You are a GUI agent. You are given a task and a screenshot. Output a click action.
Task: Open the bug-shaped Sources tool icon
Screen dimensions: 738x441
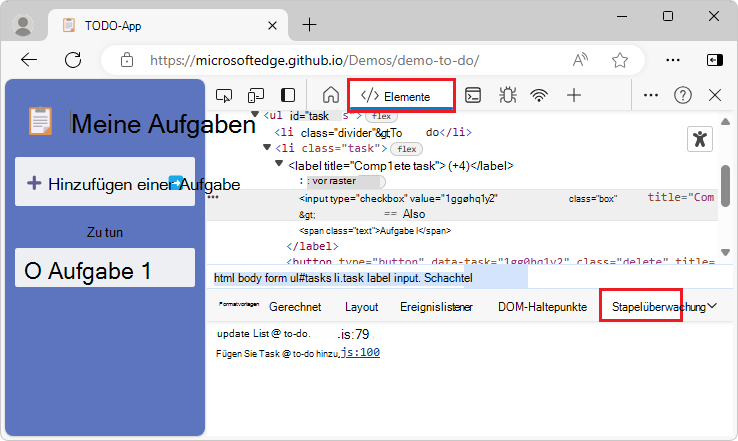pyautogui.click(x=506, y=95)
